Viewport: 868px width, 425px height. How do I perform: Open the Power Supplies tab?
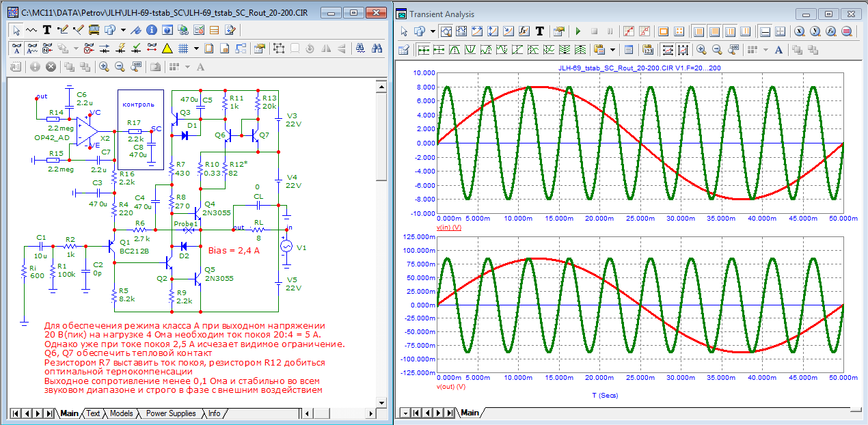point(171,413)
